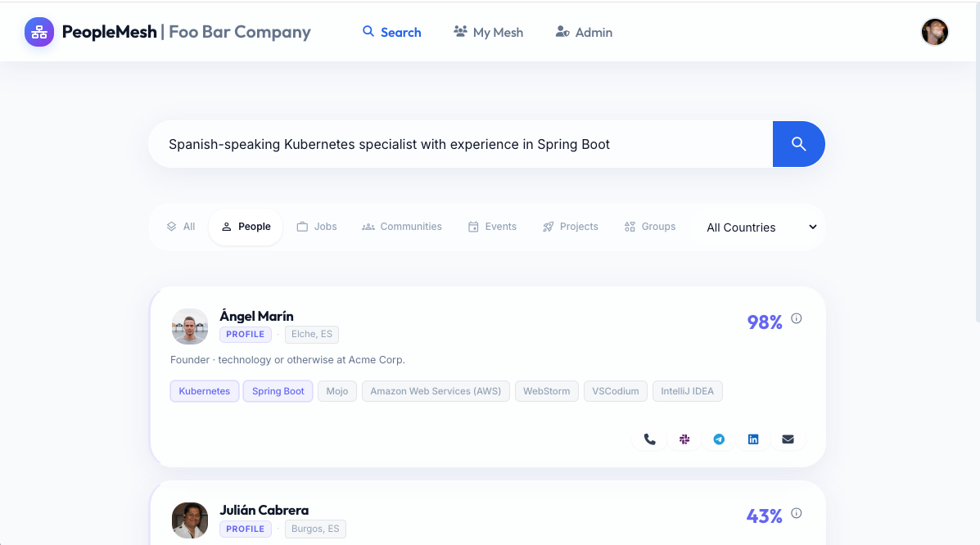Screen dimensions: 980x545
Task: Click the PeopleMesh logo icon
Action: [38, 32]
